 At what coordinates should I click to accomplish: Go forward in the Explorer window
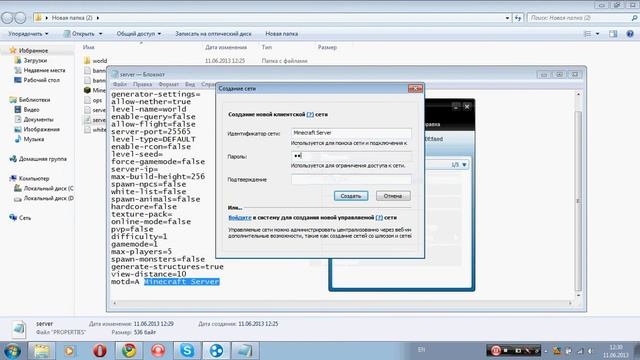click(x=20, y=18)
